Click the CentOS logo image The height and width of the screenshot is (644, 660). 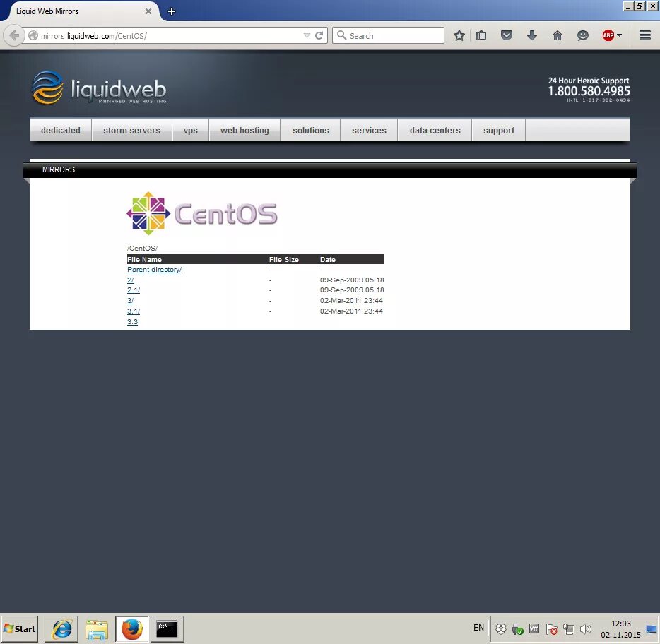(202, 214)
